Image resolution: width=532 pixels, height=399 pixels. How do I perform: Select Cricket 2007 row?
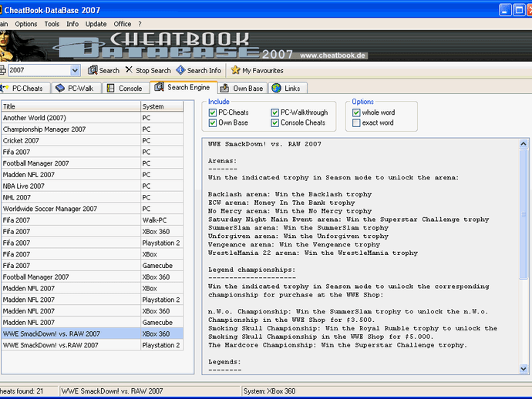pos(93,141)
